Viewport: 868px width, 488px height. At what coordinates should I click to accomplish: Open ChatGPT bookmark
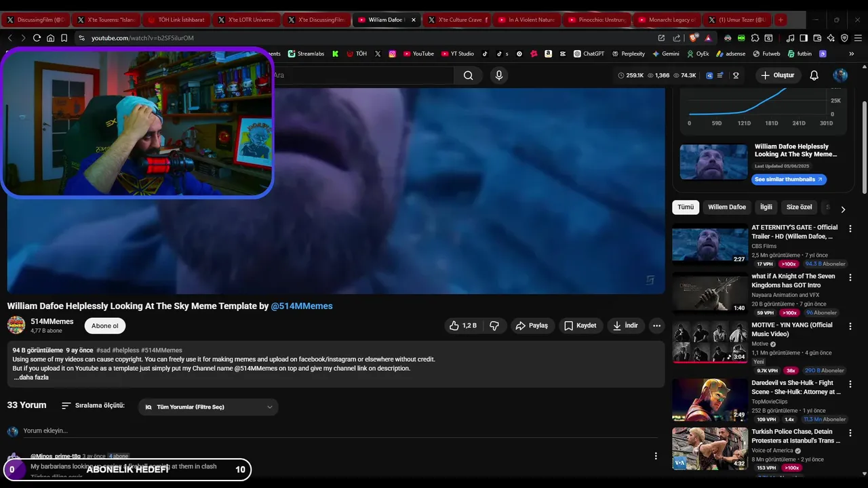pos(589,54)
